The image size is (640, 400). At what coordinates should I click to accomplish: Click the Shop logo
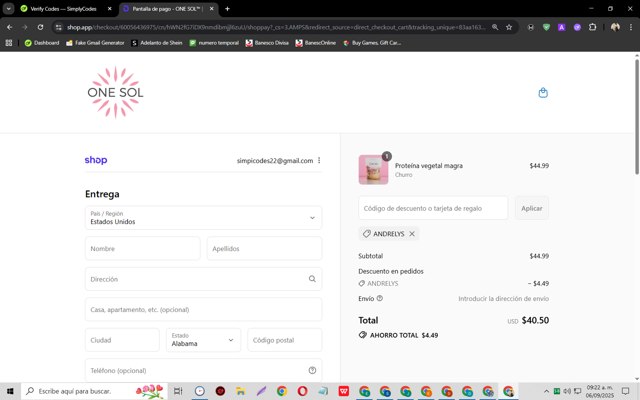click(x=96, y=160)
